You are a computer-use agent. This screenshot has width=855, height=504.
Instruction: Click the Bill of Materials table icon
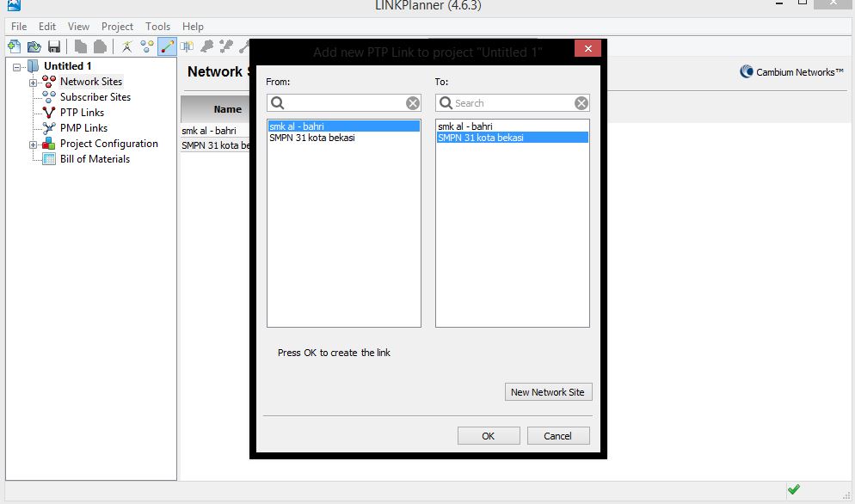48,159
